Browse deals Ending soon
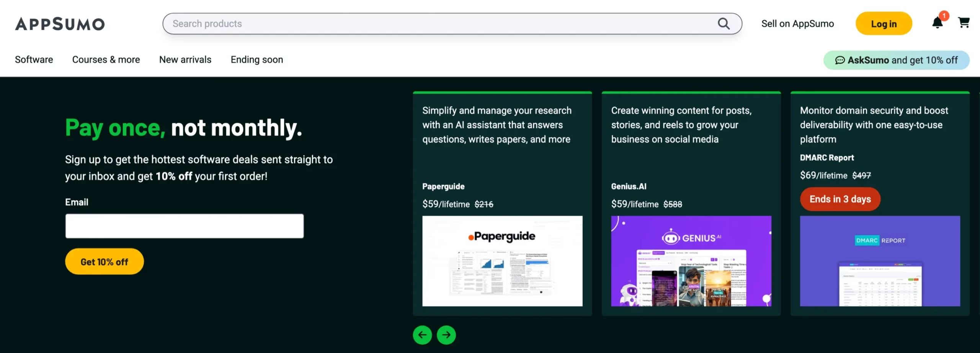Viewport: 980px width, 353px height. (x=257, y=60)
